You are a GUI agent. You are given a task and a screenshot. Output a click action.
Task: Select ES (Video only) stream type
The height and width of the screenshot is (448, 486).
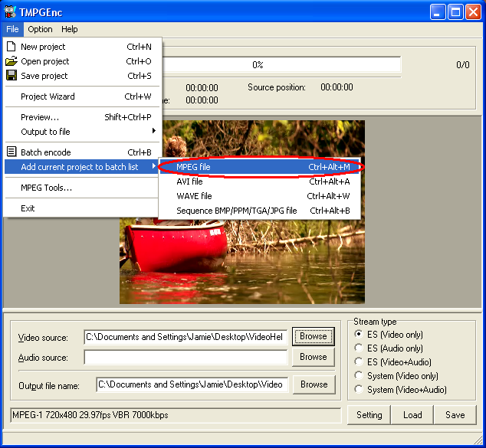(x=359, y=335)
